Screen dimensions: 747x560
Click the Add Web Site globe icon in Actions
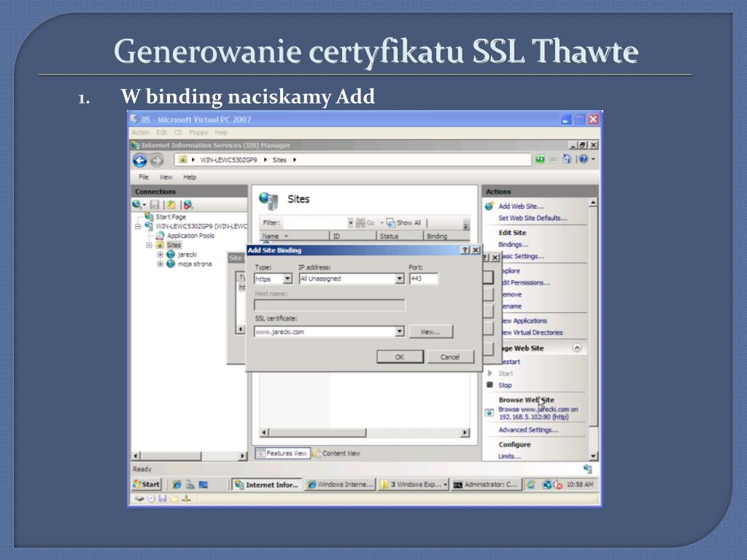[489, 206]
